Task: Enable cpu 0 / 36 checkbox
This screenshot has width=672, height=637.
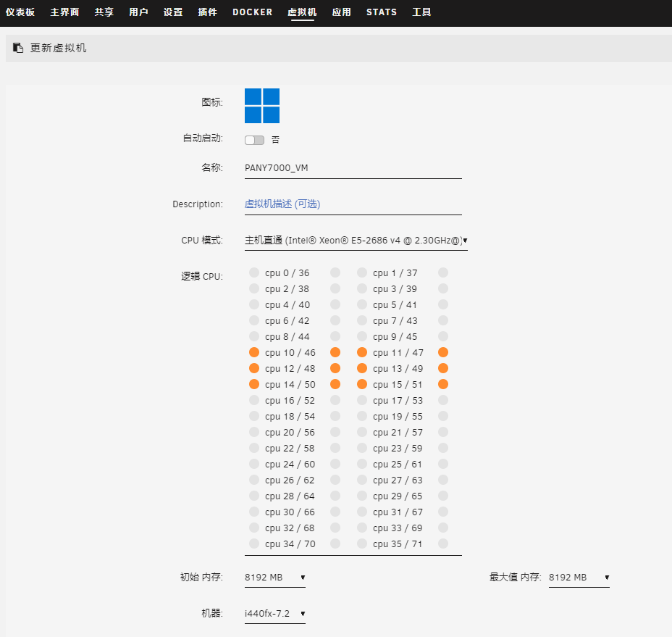Action: [x=254, y=273]
